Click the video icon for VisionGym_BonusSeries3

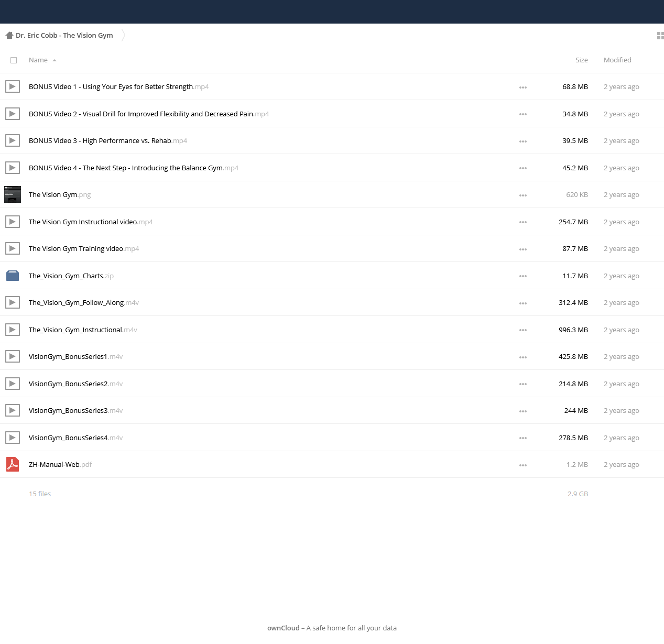pyautogui.click(x=13, y=410)
